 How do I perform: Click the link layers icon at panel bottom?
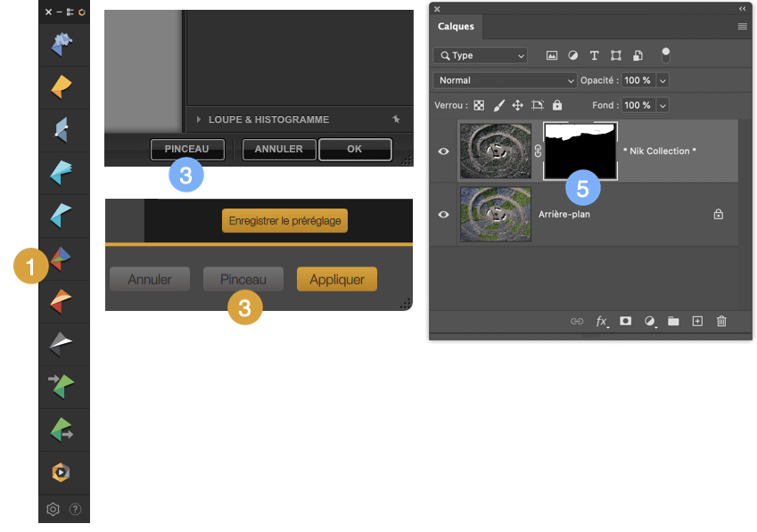coord(577,321)
